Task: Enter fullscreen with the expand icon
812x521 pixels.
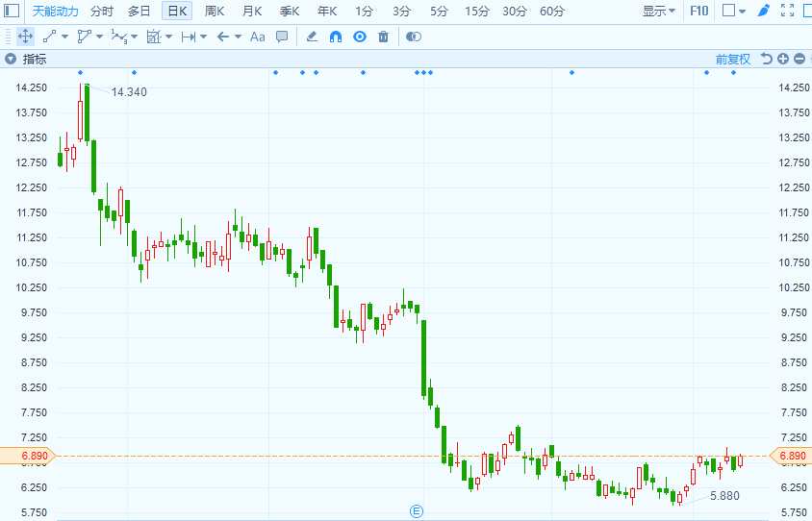Action: [x=788, y=11]
